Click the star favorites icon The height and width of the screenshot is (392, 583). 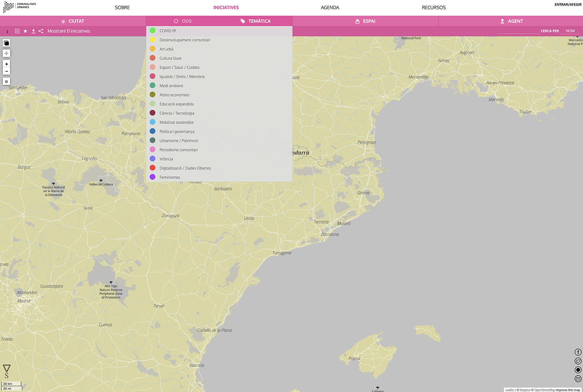coord(26,31)
